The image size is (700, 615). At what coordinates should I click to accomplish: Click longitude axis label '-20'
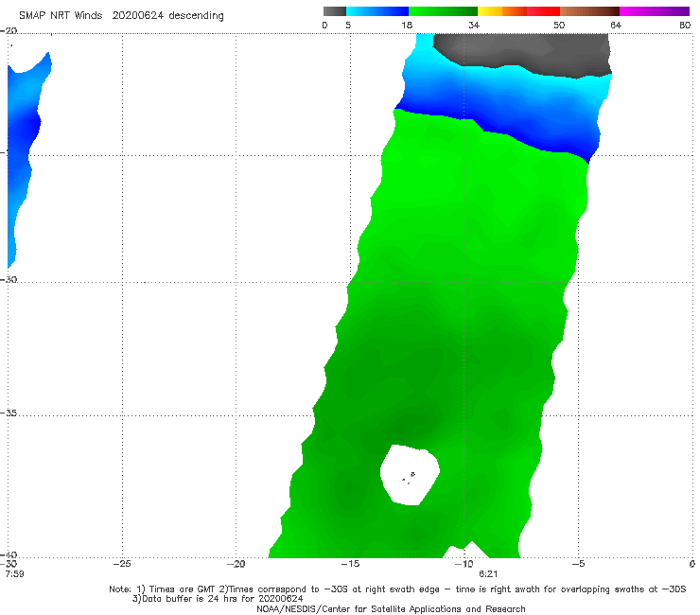236,564
